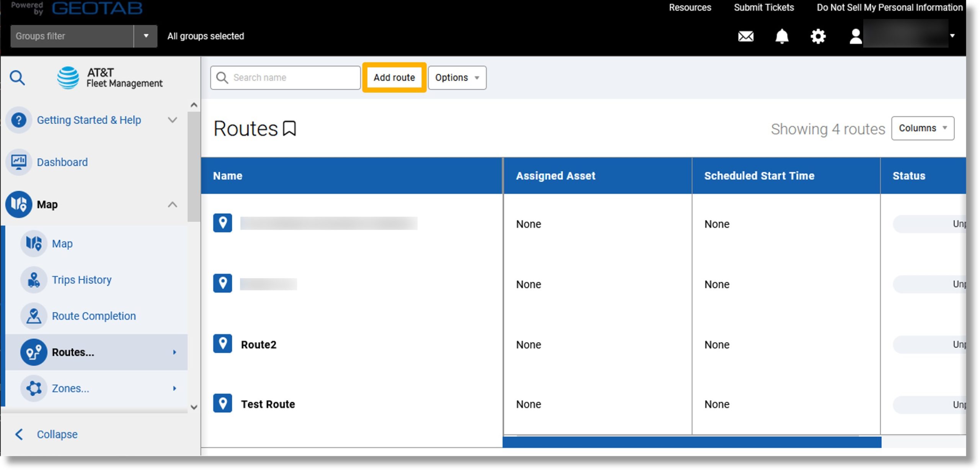Viewport: 980px width, 470px height.
Task: Open Do Not Sell My Personal Information
Action: (889, 7)
